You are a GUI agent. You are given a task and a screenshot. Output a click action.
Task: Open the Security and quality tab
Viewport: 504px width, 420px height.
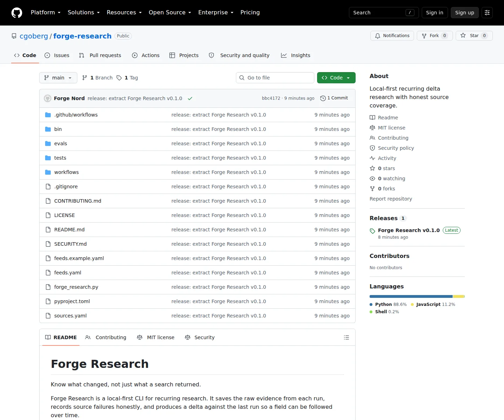pos(239,55)
